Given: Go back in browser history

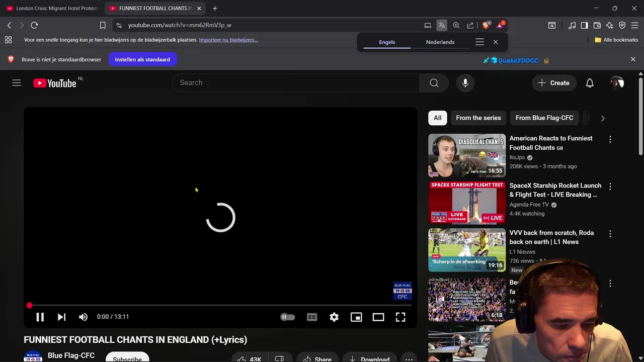Looking at the screenshot, I should click(9, 25).
